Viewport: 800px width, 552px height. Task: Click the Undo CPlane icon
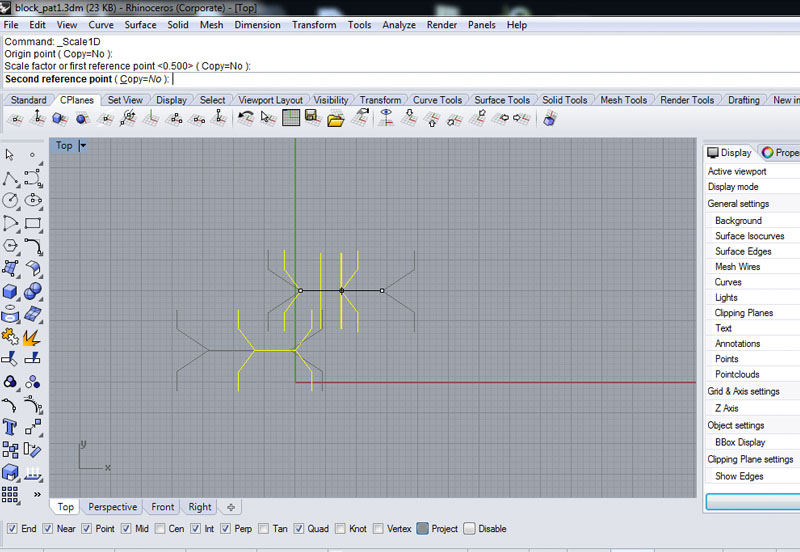246,118
